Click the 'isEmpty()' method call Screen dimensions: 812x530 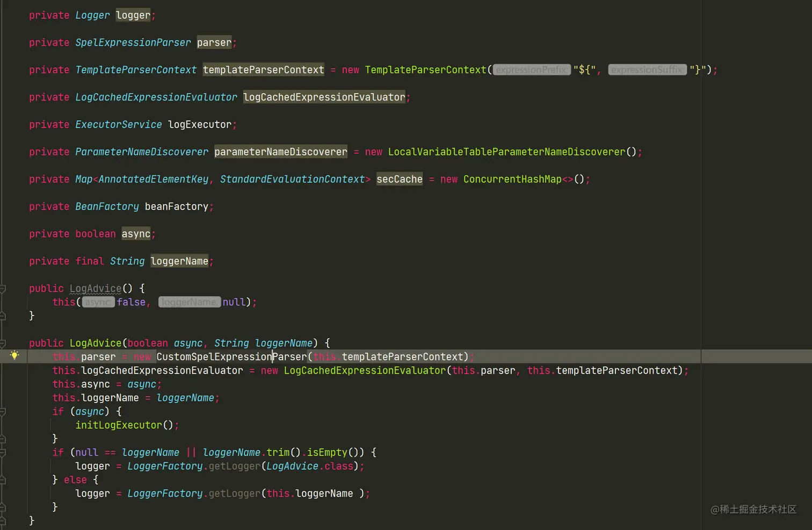coord(332,453)
